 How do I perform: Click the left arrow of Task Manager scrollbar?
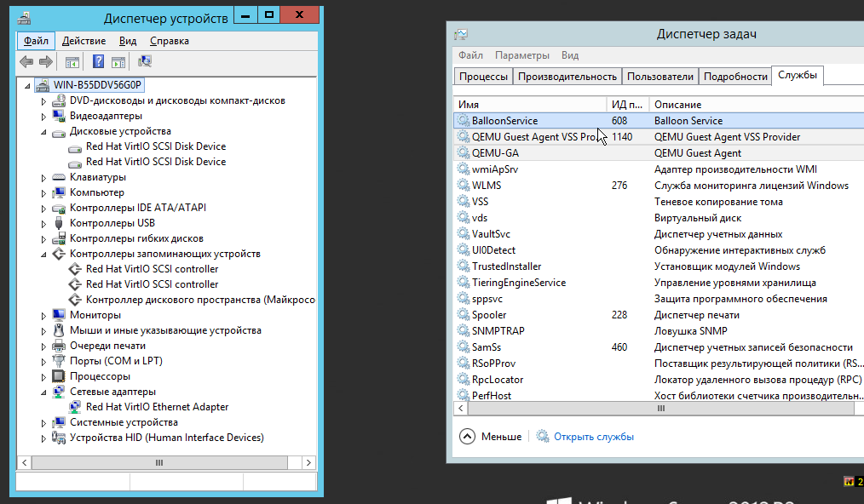click(461, 408)
